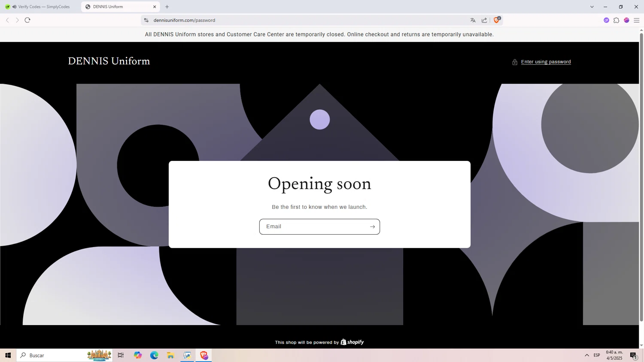Click the translate page icon
Image resolution: width=644 pixels, height=362 pixels.
click(473, 20)
